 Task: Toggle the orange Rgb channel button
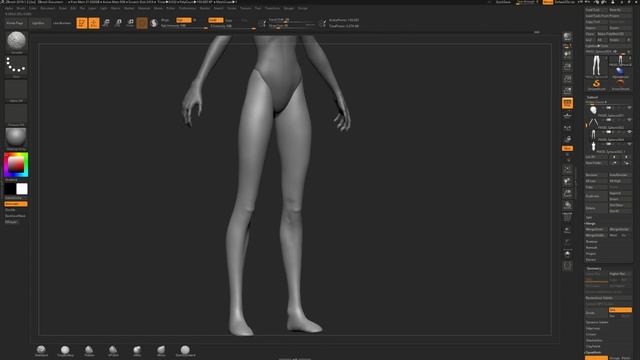[183, 20]
